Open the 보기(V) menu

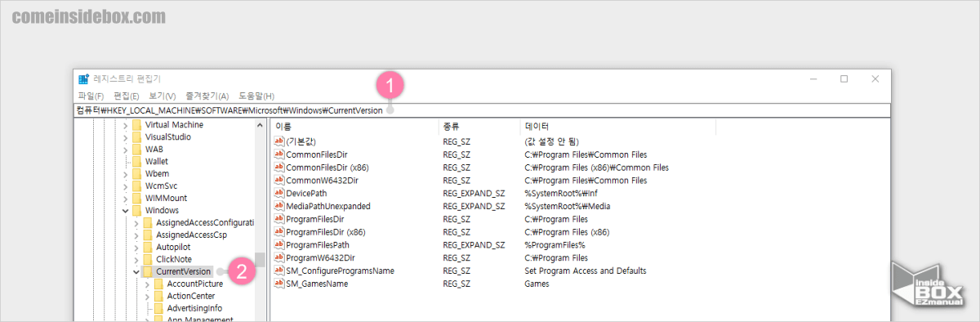coord(163,96)
